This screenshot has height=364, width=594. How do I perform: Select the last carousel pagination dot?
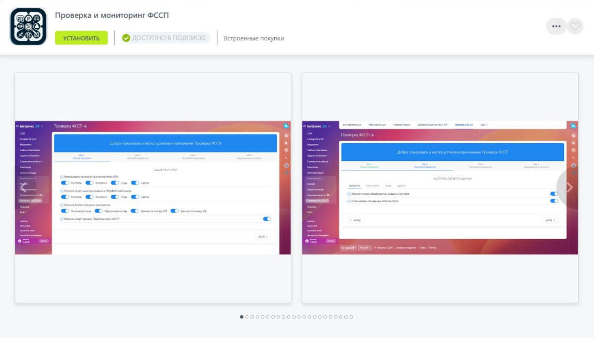click(x=351, y=317)
